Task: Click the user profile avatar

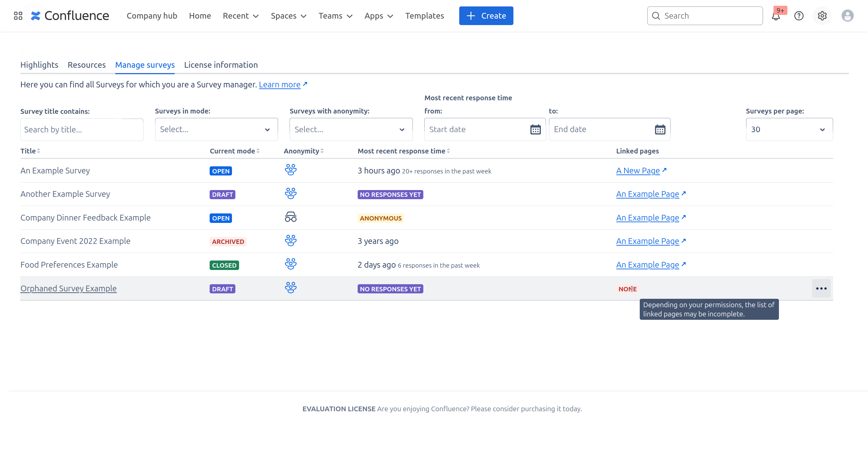Action: (847, 16)
